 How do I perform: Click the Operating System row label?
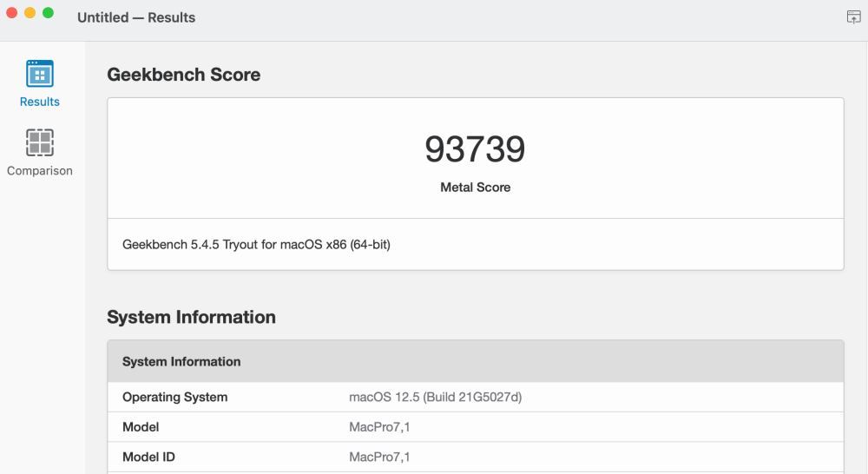click(x=175, y=397)
